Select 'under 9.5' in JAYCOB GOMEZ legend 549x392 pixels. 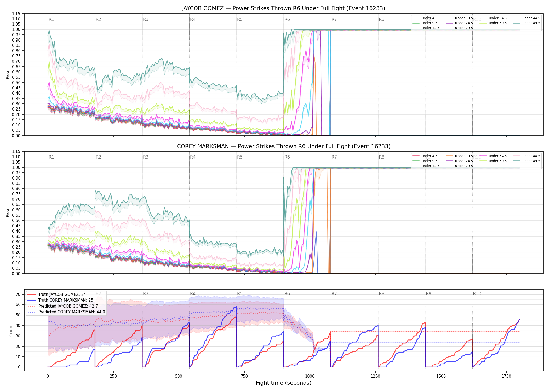[x=425, y=23]
